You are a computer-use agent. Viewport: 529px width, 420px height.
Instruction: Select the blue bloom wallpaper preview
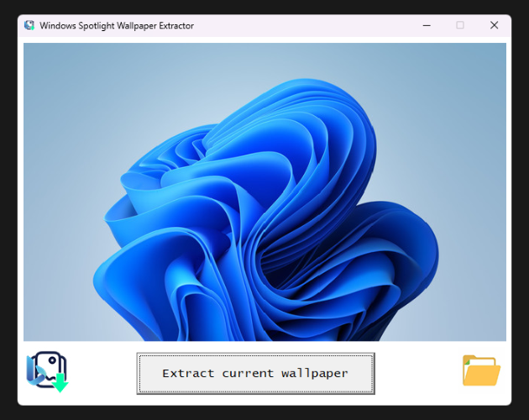[264, 192]
